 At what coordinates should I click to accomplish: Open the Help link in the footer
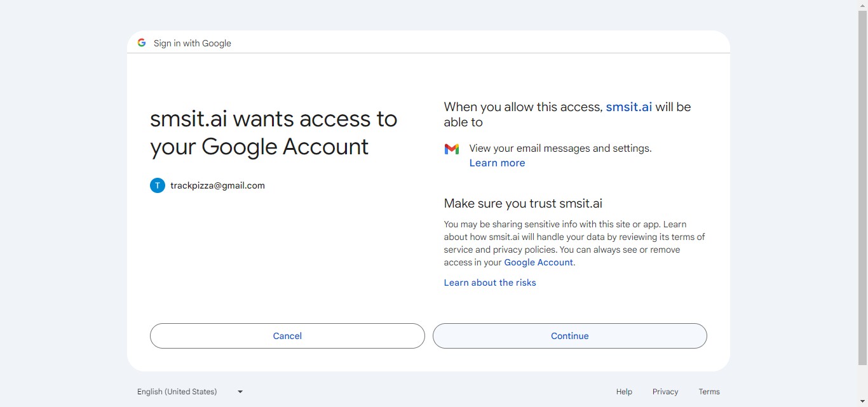click(624, 392)
